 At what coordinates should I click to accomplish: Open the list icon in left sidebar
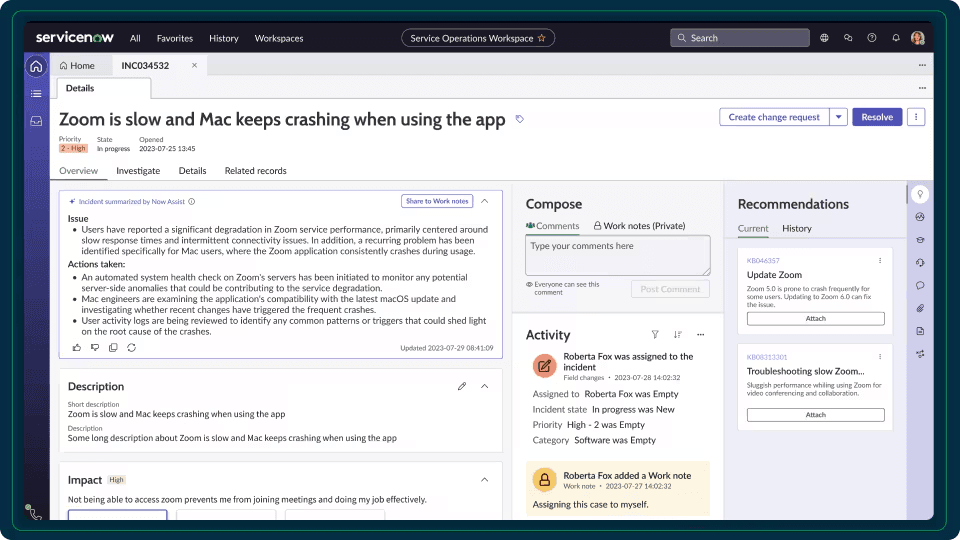(x=36, y=94)
